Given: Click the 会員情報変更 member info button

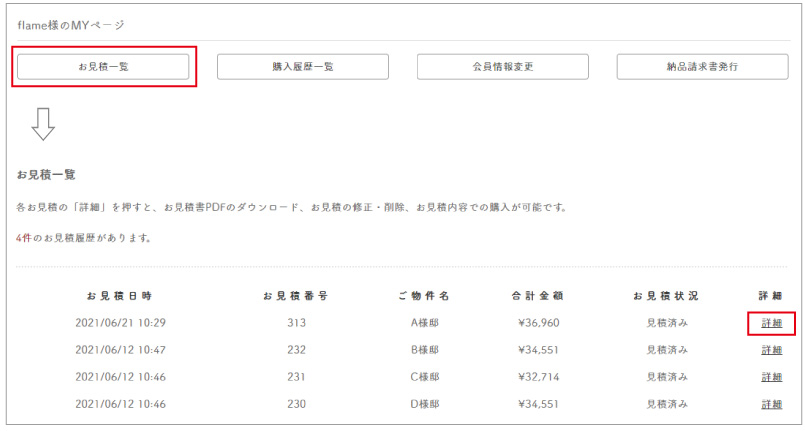Looking at the screenshot, I should [502, 67].
